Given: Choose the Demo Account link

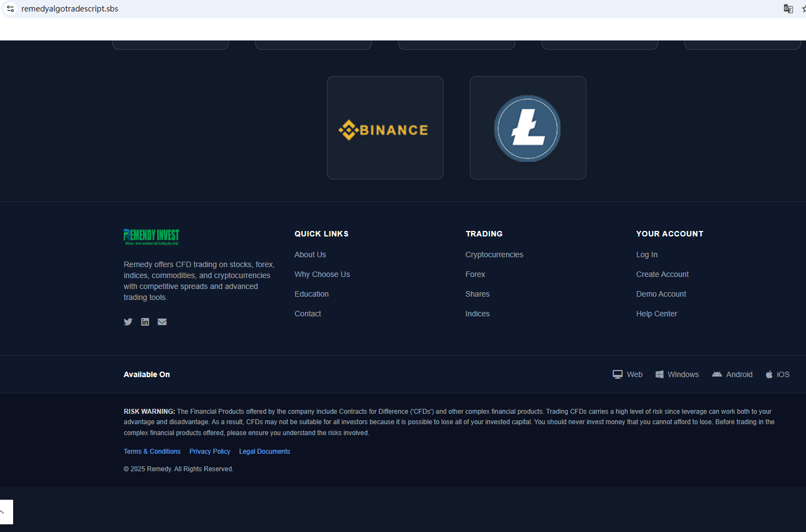Looking at the screenshot, I should pos(661,294).
